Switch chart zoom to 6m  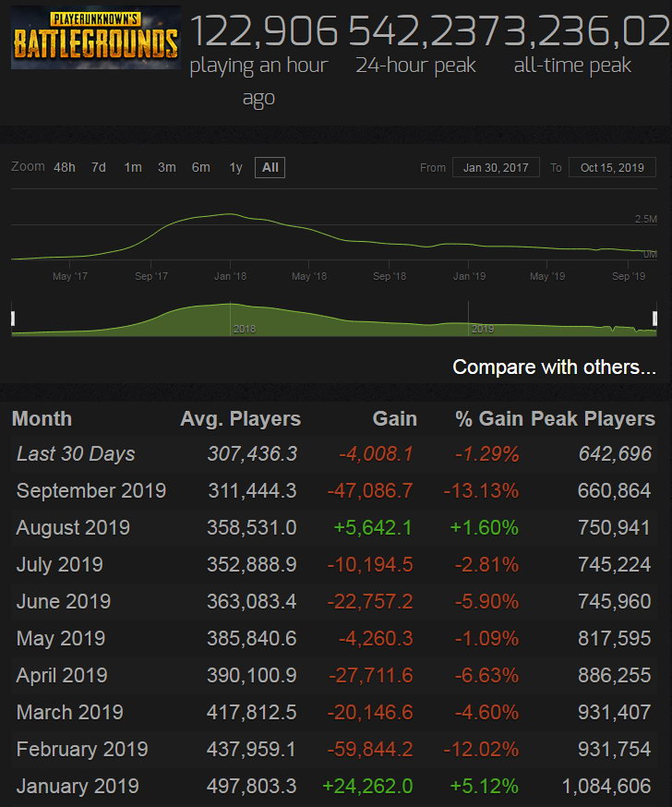(x=201, y=167)
